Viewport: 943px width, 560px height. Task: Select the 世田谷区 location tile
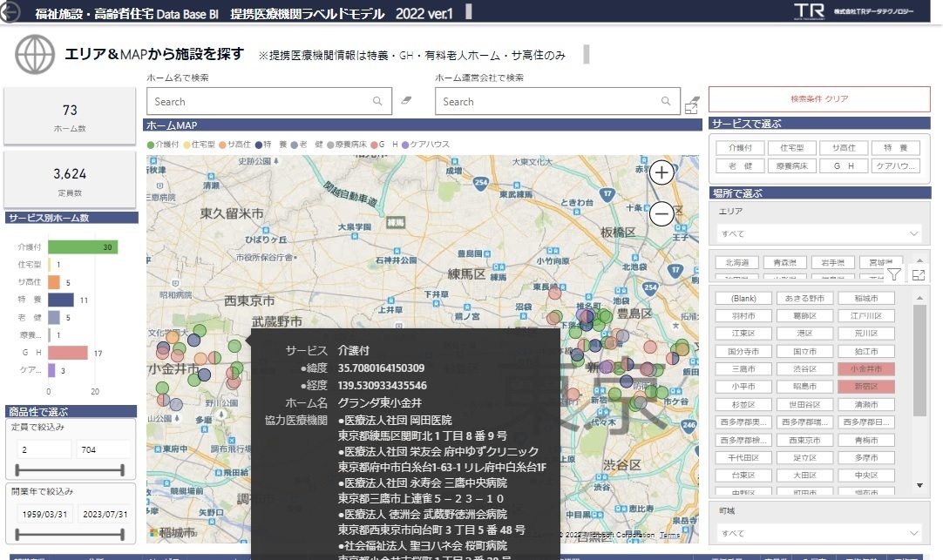(799, 404)
